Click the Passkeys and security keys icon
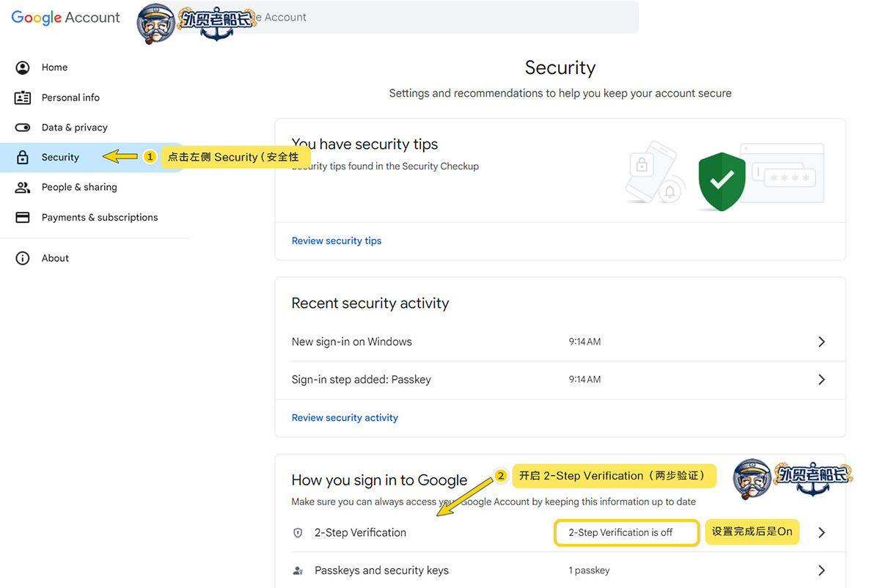This screenshot has width=880, height=588. pyautogui.click(x=298, y=570)
